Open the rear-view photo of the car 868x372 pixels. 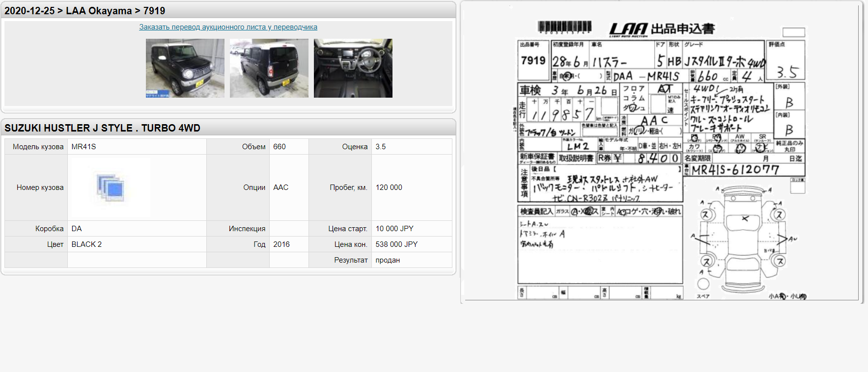tap(269, 68)
